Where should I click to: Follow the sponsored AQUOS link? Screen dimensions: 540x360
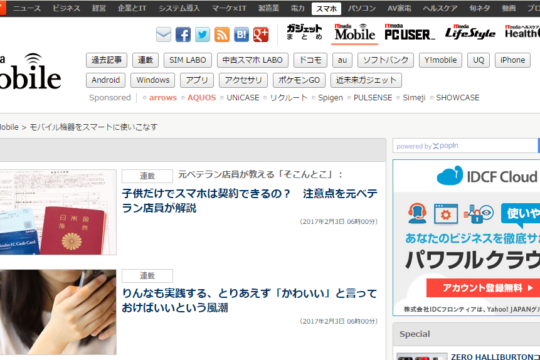tap(201, 98)
